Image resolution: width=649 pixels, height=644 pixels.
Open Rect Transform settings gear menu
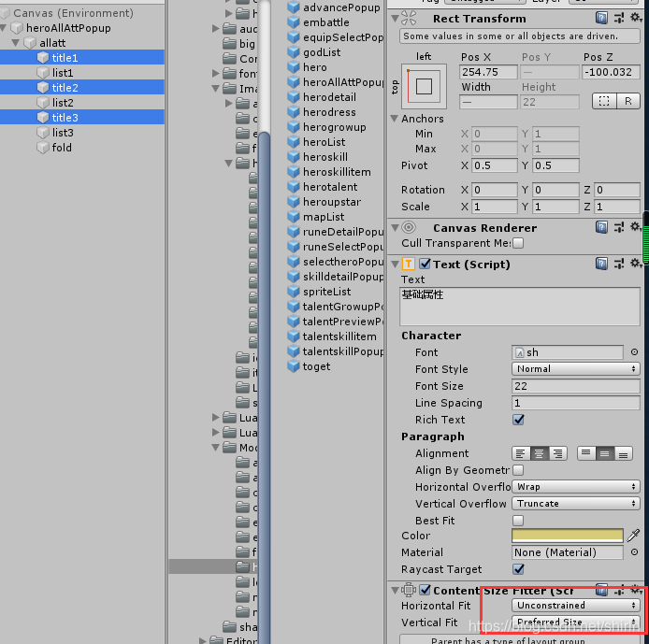(635, 18)
